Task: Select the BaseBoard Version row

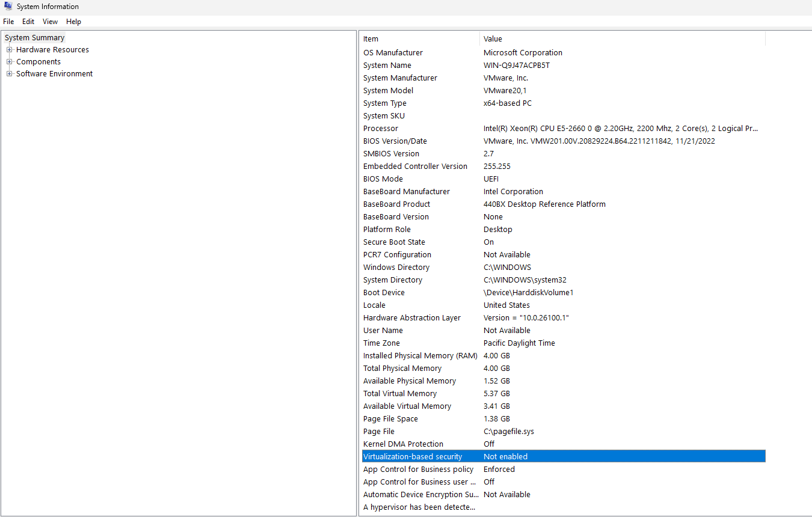Action: (x=564, y=217)
